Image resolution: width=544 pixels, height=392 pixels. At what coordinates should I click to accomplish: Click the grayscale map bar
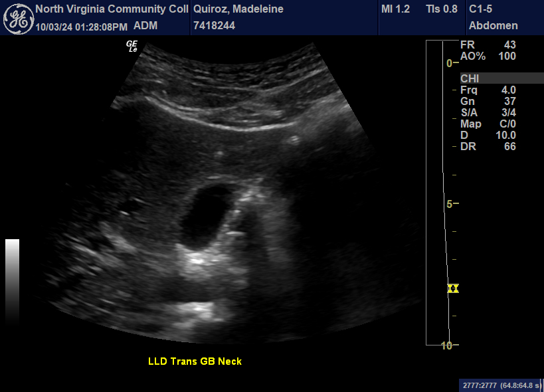pyautogui.click(x=12, y=280)
